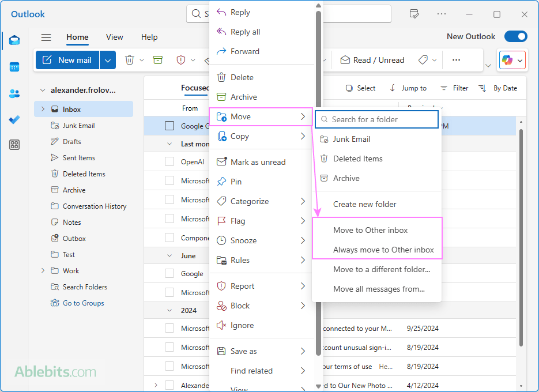Viewport: 539px width, 392px height.
Task: Check the checkbox for 9/25/2024 Microsoft message
Action: (169, 328)
